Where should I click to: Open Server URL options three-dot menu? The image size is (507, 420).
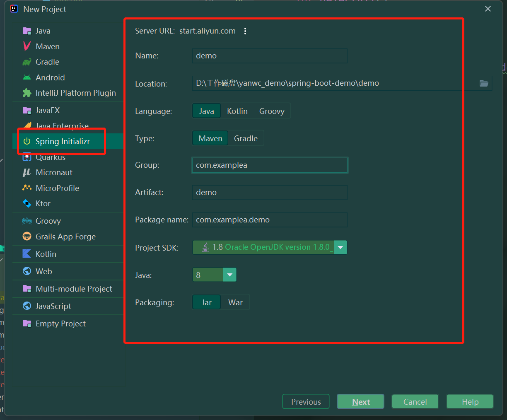245,31
